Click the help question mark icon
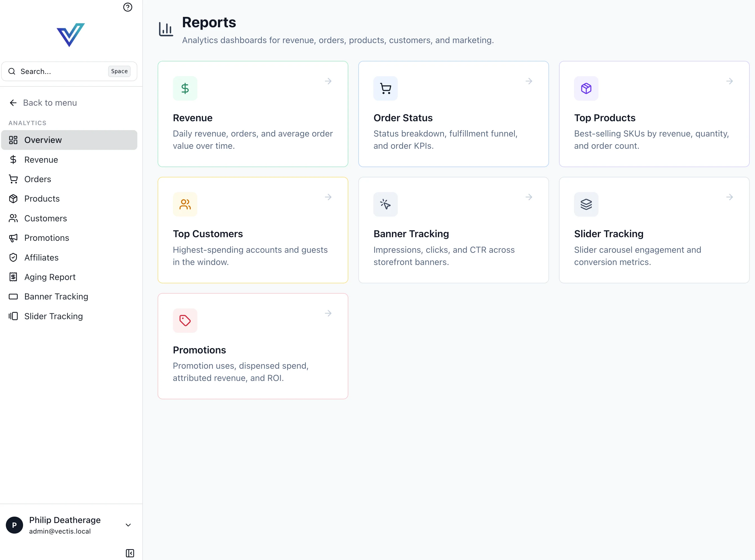This screenshot has width=755, height=560. [x=128, y=7]
